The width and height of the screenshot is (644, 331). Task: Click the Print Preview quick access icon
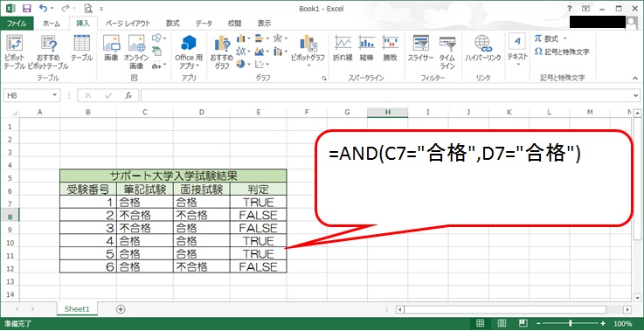pyautogui.click(x=88, y=8)
